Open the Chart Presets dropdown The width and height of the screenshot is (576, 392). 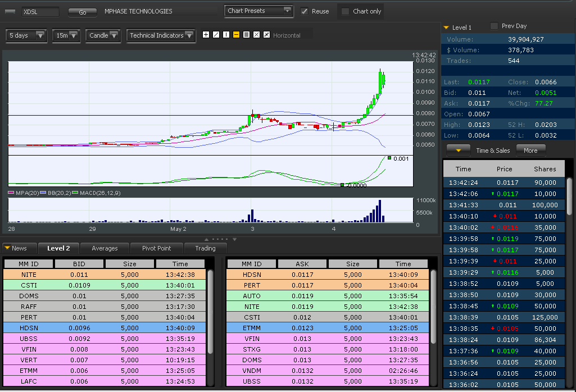click(259, 11)
